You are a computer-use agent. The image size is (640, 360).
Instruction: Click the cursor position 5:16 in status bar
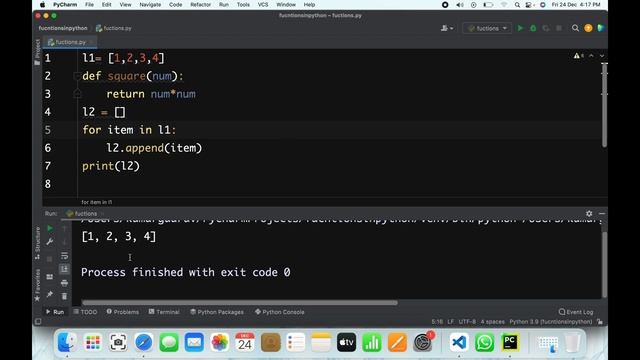[x=437, y=322]
